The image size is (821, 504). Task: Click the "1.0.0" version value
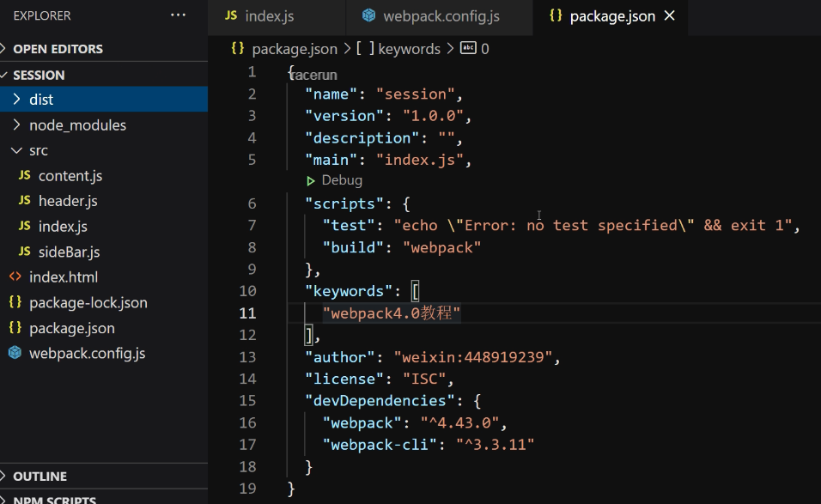coord(433,116)
